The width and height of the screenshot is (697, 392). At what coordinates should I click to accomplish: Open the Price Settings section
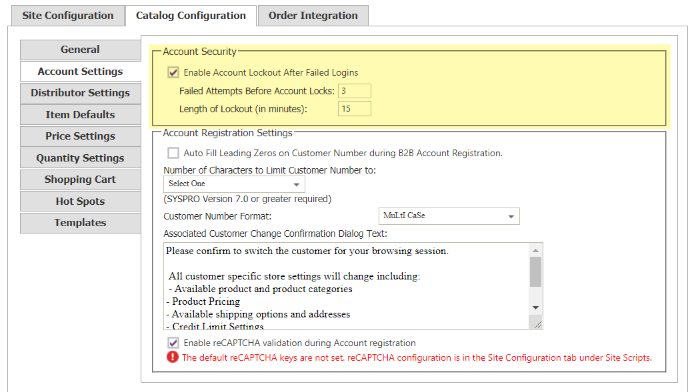[x=80, y=136]
